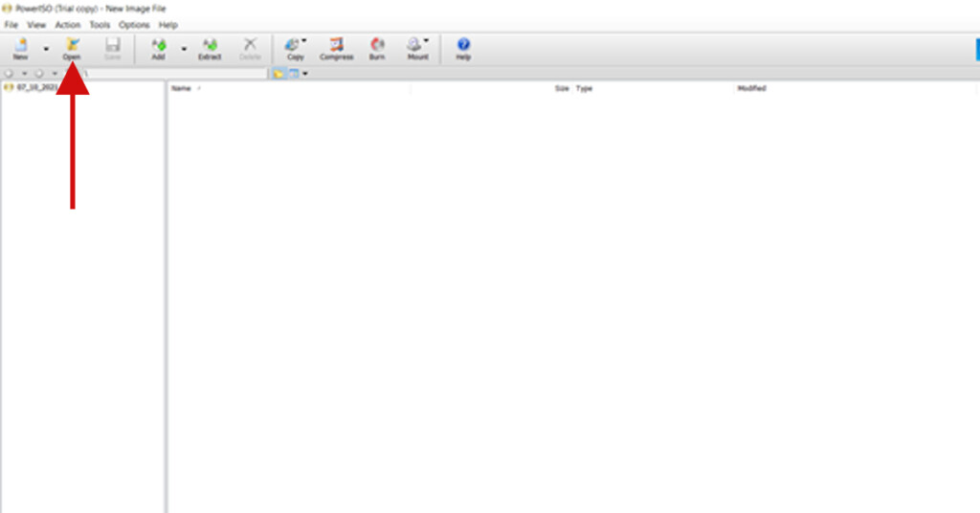Open the Tools menu
The width and height of the screenshot is (980, 513).
(x=100, y=25)
